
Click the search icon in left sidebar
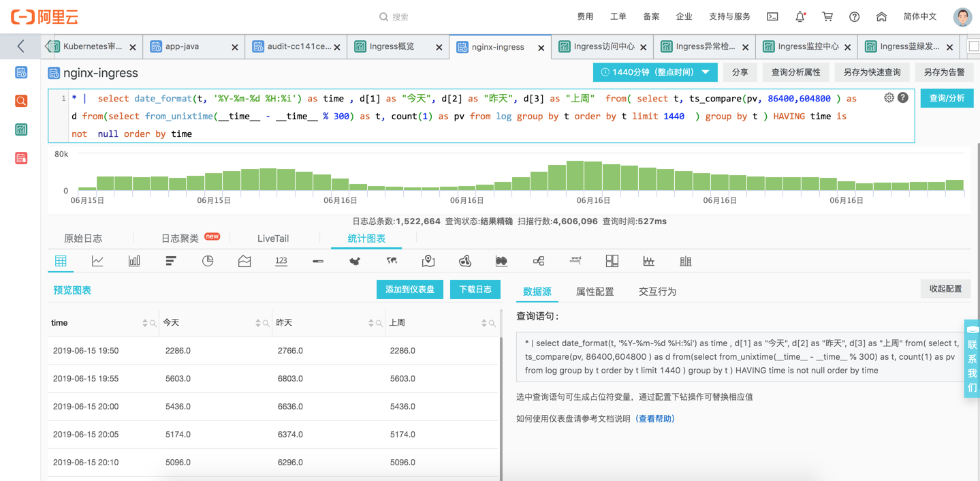[x=21, y=101]
